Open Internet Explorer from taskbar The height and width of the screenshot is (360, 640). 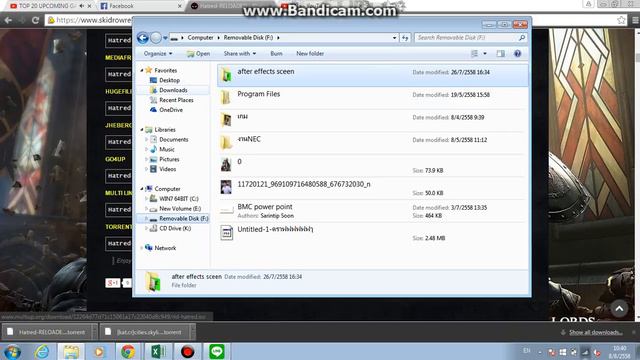click(42, 352)
